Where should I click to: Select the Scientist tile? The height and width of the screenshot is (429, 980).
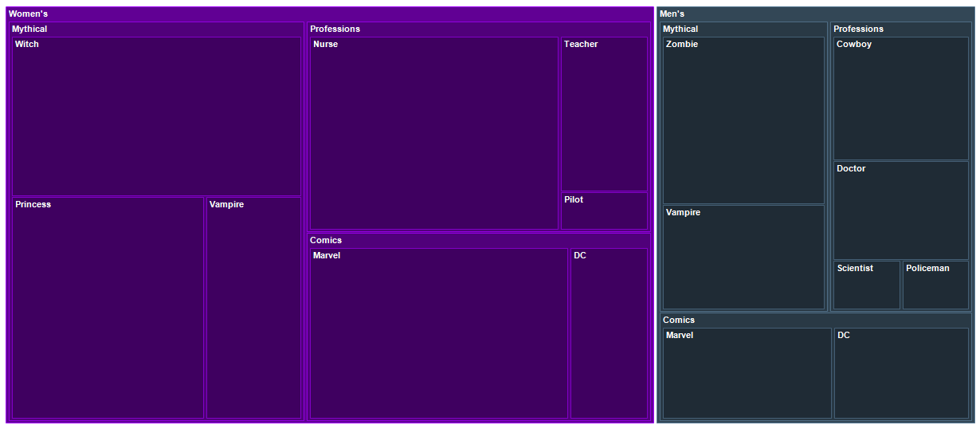pyautogui.click(x=867, y=285)
